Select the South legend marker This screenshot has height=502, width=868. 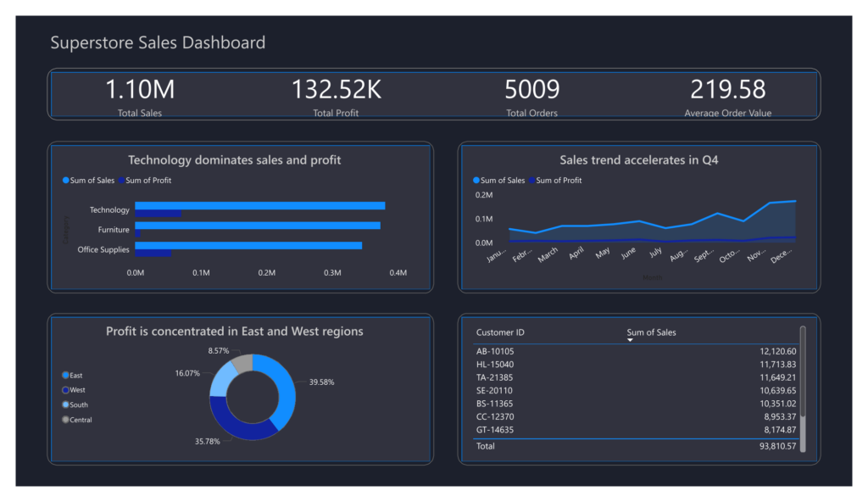(65, 404)
